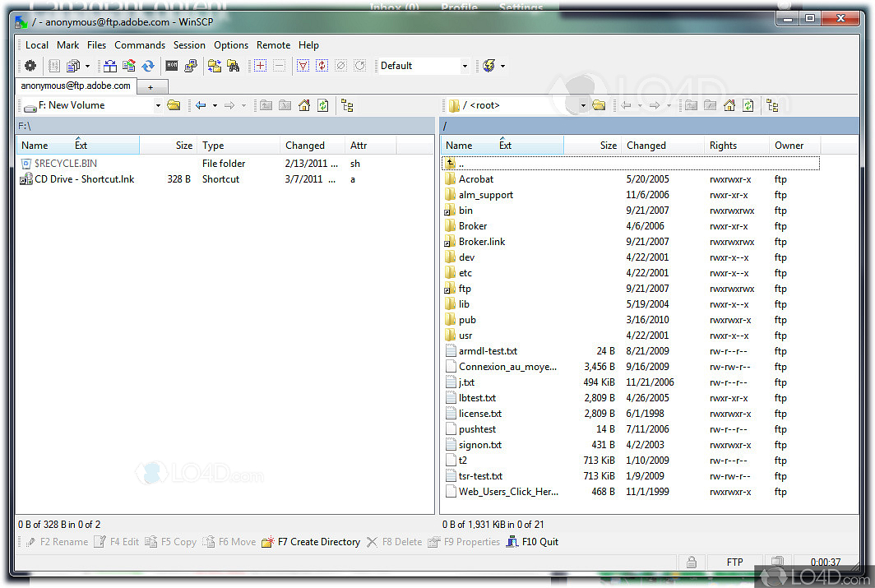
Task: Open the console terminal icon
Action: coord(172,66)
